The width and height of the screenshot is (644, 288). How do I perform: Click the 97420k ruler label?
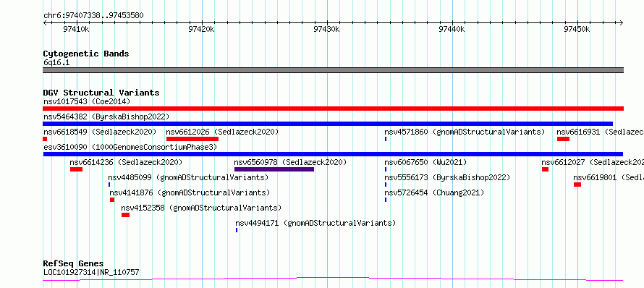point(201,29)
